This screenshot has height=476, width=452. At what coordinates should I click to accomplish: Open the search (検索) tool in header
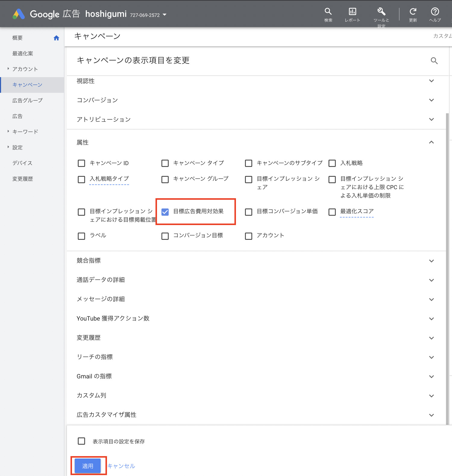(328, 12)
